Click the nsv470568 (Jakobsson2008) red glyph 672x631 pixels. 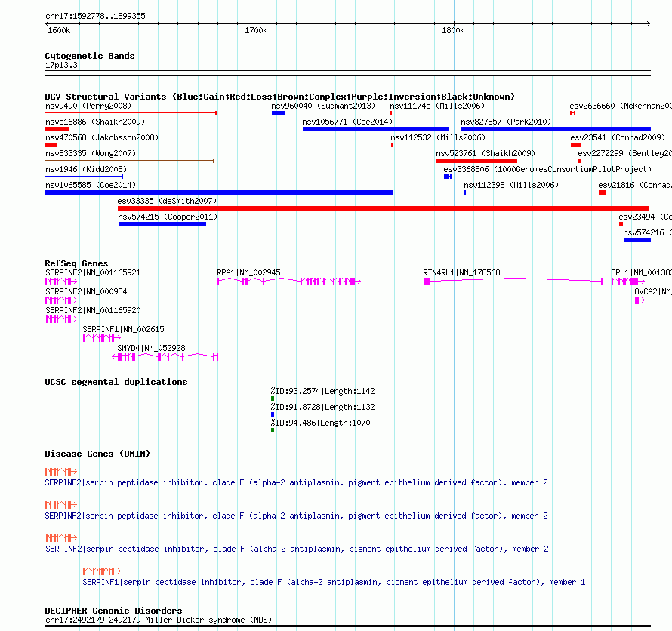(x=51, y=145)
